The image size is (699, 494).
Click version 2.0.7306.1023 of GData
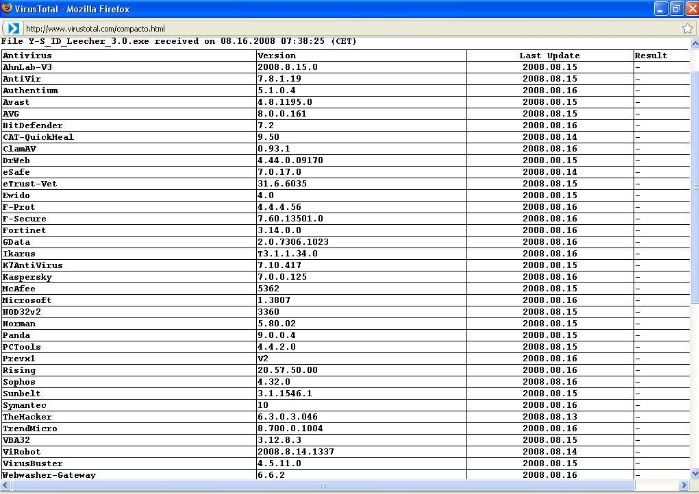293,242
